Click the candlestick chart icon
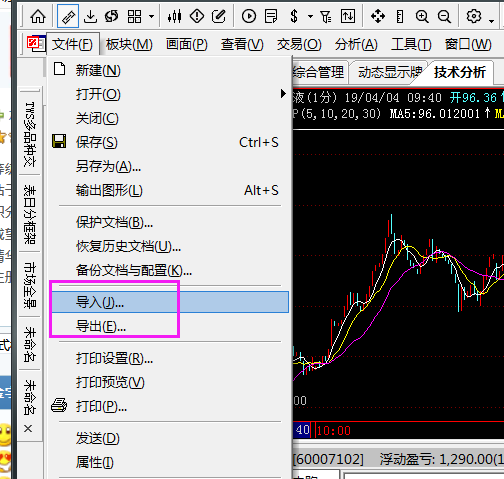 click(x=175, y=16)
